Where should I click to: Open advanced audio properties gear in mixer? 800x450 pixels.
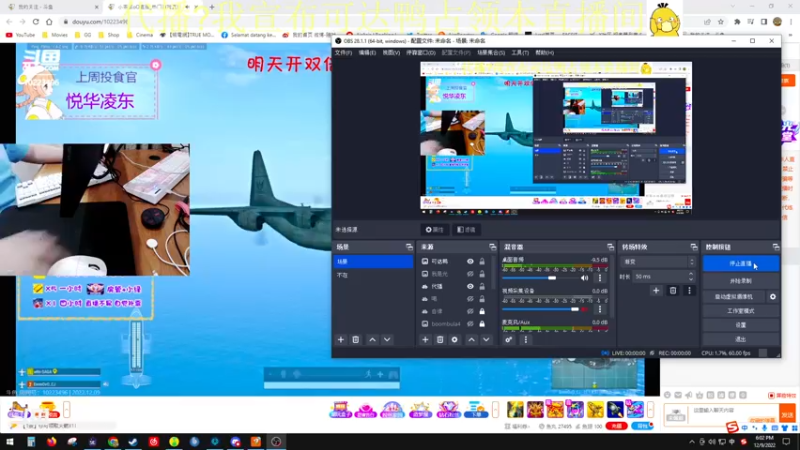[509, 340]
